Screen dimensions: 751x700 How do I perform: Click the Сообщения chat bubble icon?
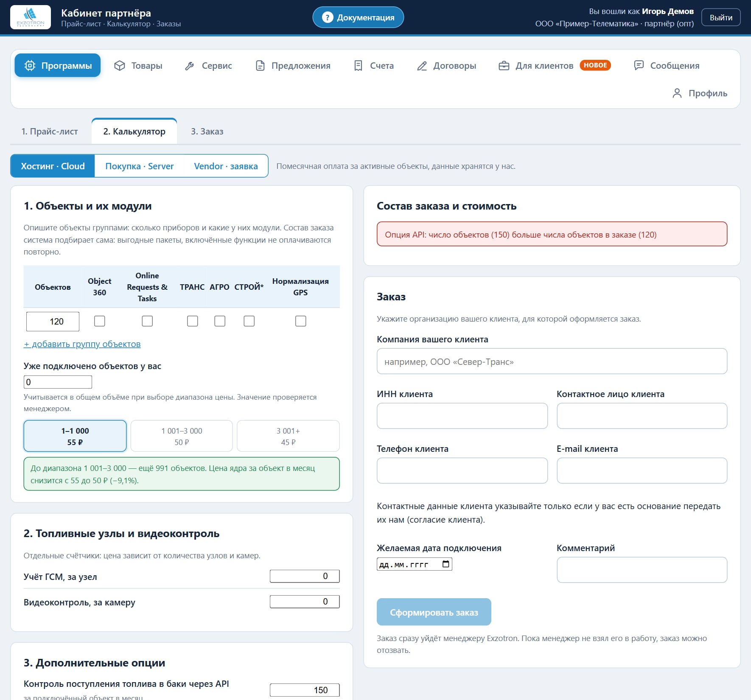639,65
